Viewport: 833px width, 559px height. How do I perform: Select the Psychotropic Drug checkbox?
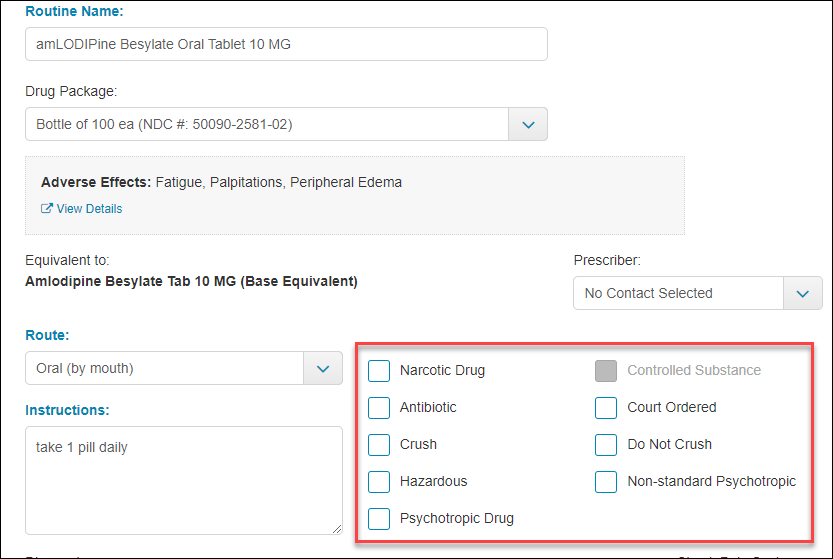pos(379,519)
